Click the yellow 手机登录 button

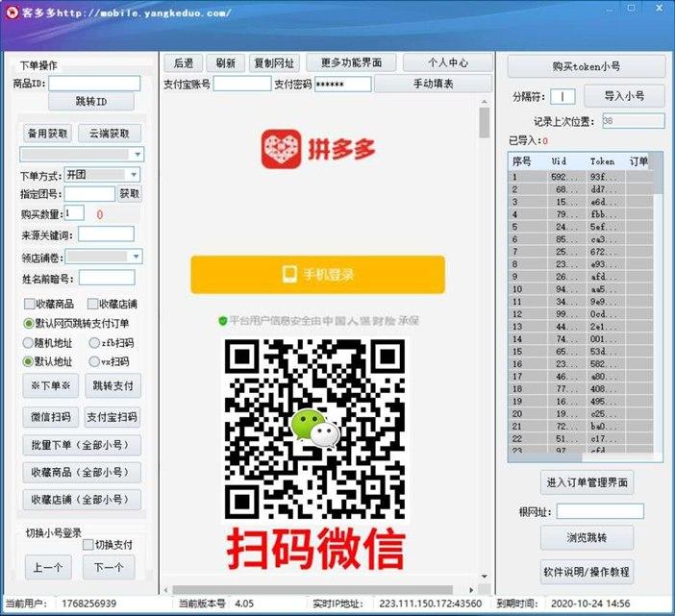317,275
